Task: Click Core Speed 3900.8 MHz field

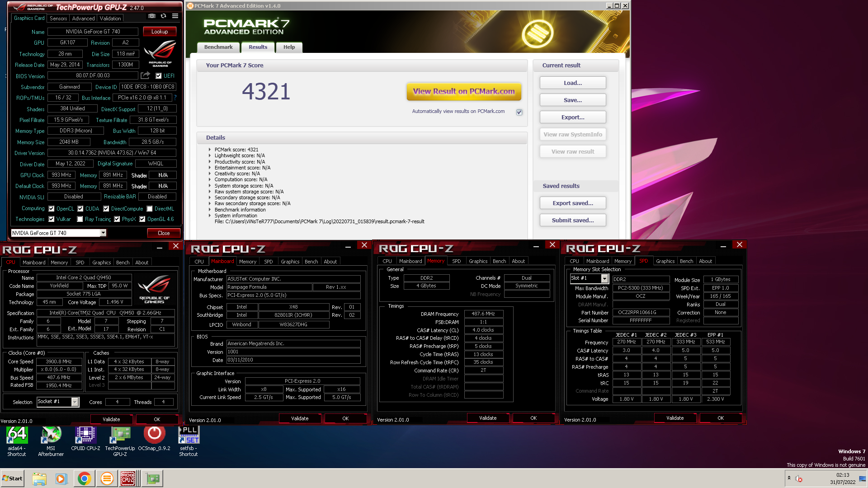Action: tap(59, 361)
